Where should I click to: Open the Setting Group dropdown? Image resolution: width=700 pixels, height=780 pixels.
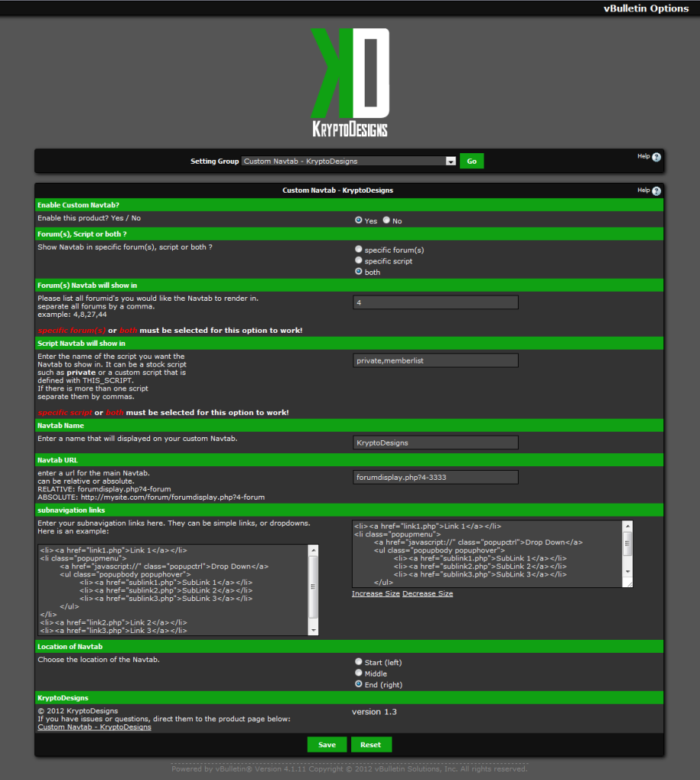point(349,161)
